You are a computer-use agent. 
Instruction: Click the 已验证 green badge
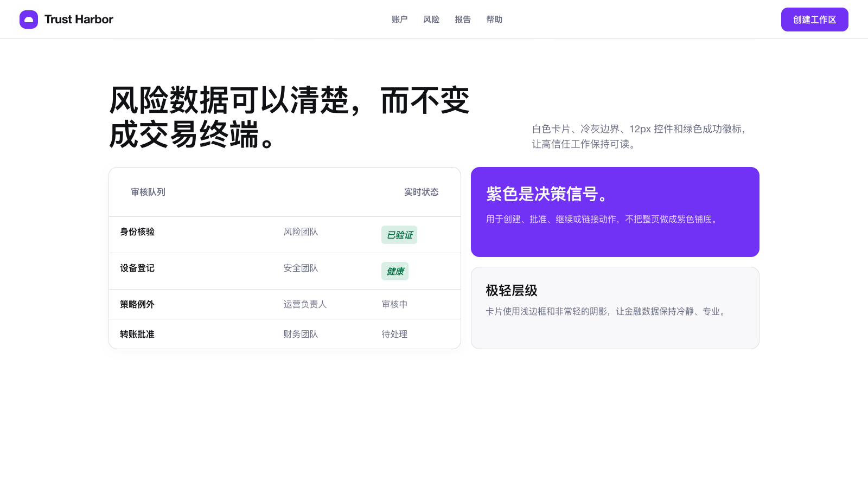[399, 235]
